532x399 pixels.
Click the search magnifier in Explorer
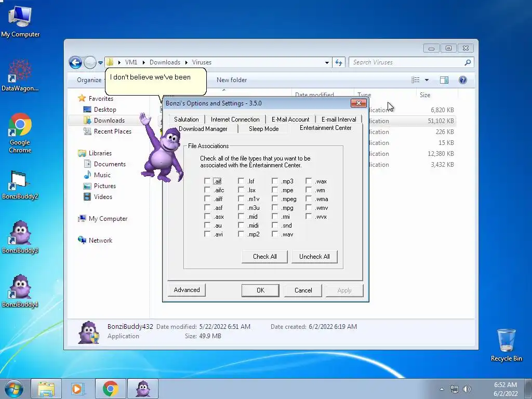pyautogui.click(x=468, y=62)
